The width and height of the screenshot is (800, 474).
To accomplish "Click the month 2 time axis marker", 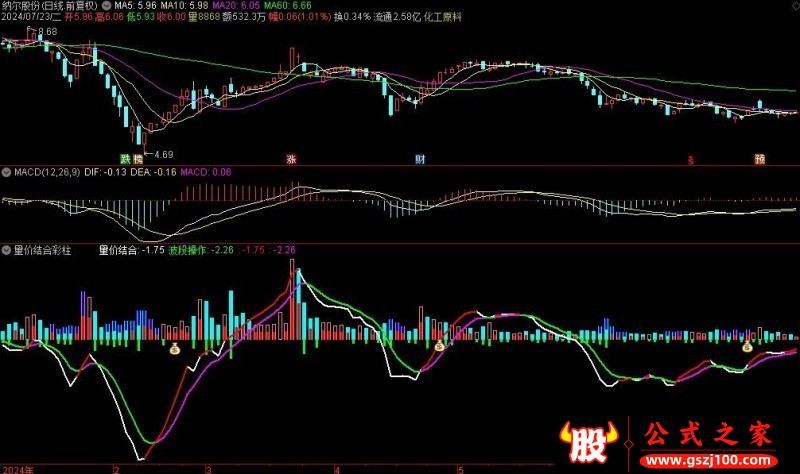I will [116, 469].
